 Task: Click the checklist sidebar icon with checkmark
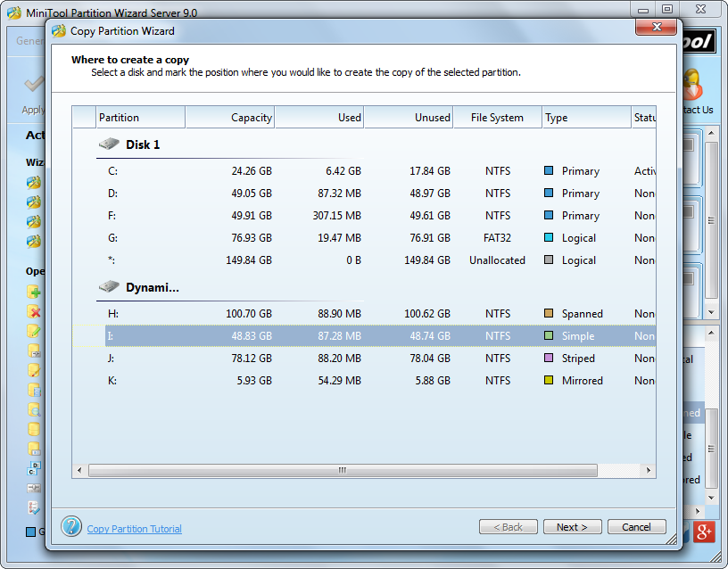pos(34,507)
